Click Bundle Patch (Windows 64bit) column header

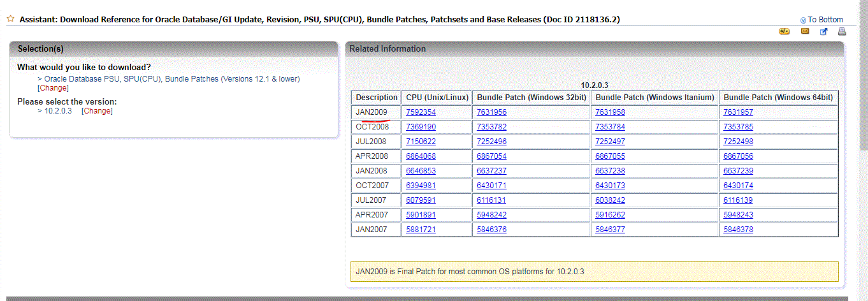pos(778,98)
